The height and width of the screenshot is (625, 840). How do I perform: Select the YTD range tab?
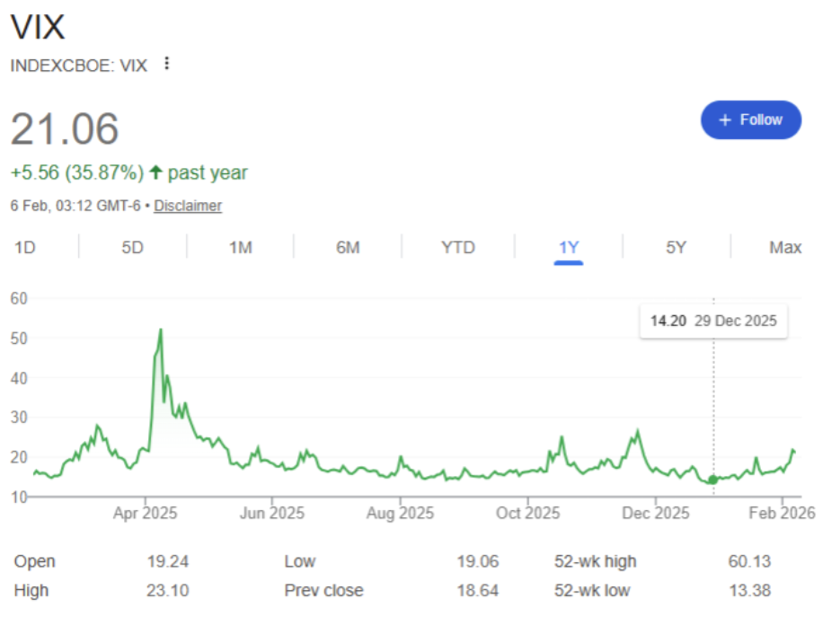(x=457, y=248)
